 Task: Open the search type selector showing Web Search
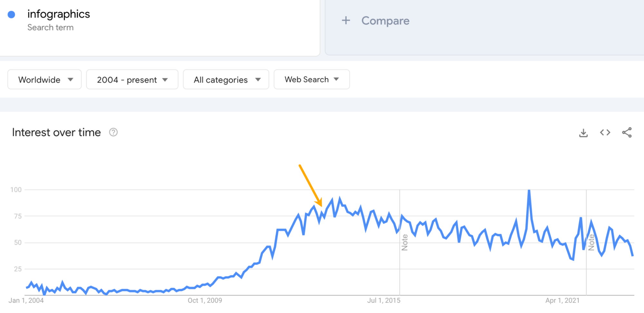click(306, 79)
